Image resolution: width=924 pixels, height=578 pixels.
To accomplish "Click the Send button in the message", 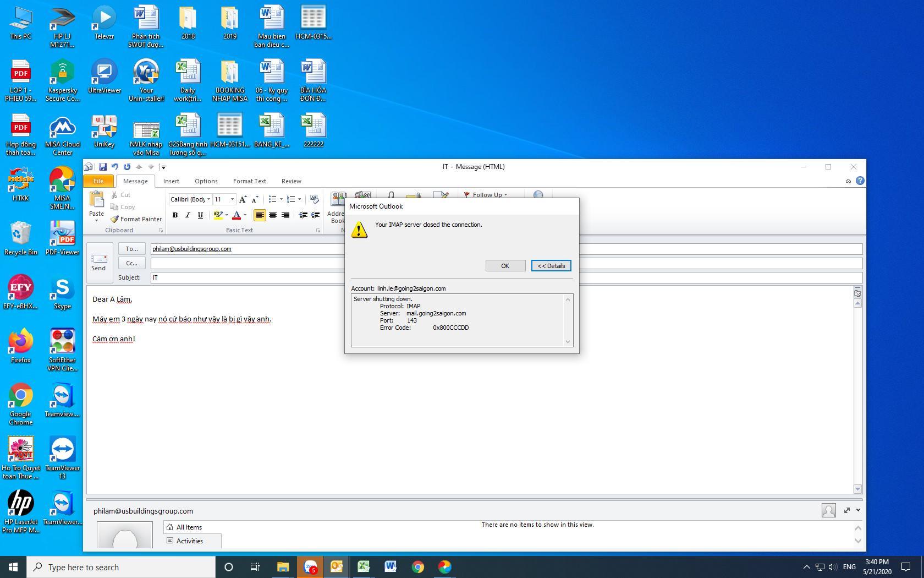I will (x=99, y=262).
